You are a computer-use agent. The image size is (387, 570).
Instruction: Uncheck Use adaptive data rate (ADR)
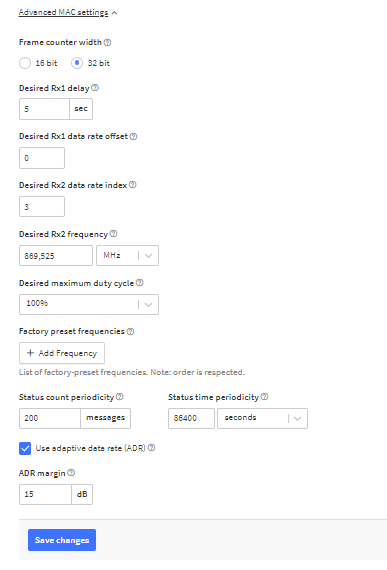(x=25, y=448)
